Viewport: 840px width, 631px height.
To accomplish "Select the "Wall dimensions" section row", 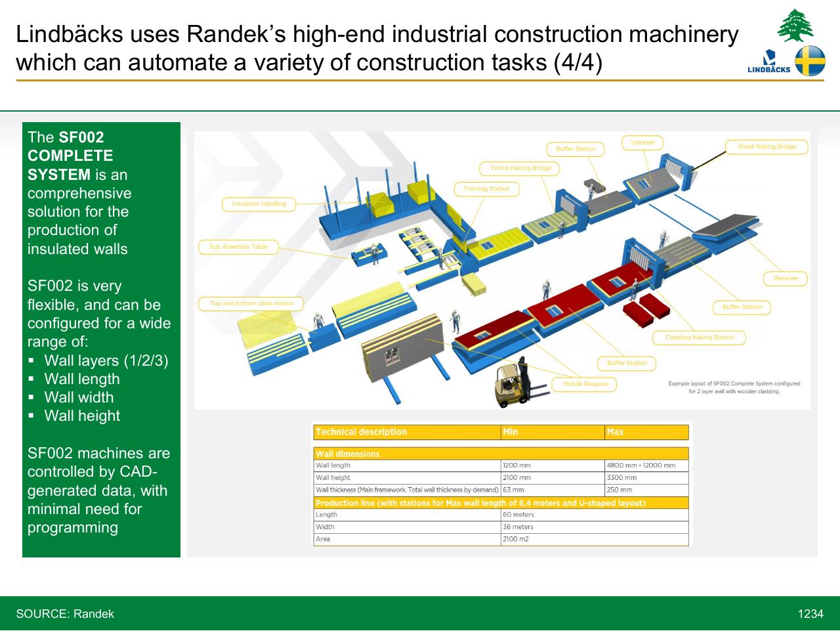I will [501, 454].
